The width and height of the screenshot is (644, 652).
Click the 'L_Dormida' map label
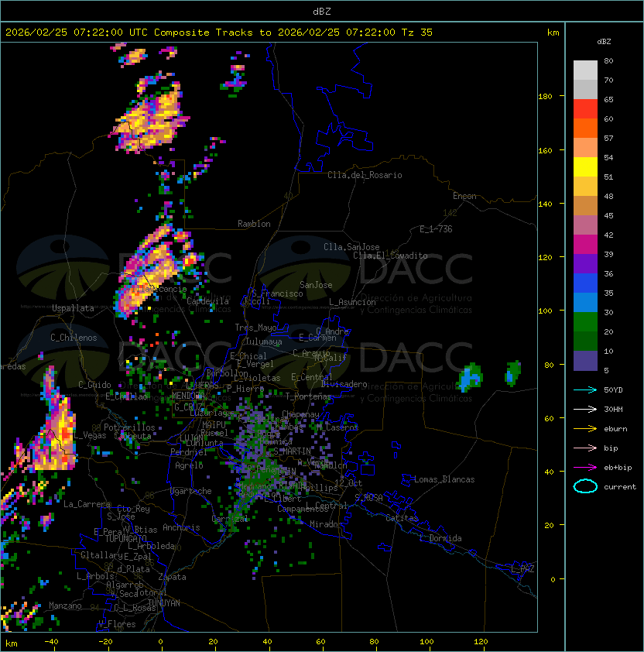point(440,538)
